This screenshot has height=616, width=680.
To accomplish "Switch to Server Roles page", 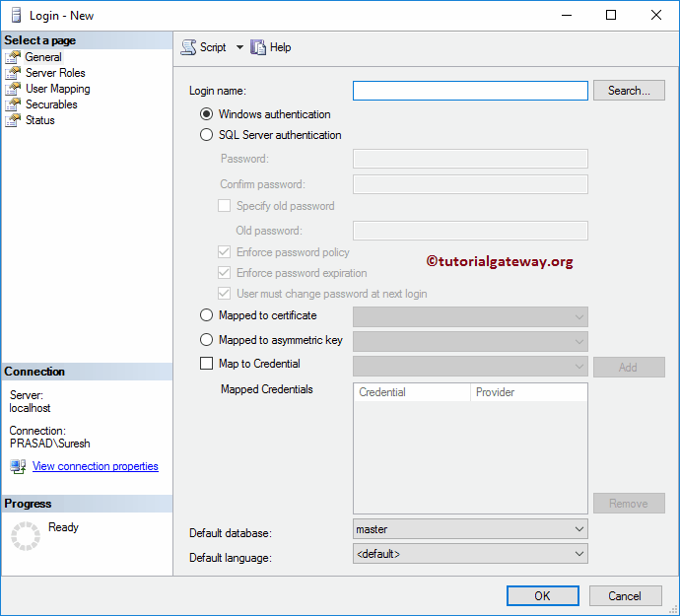I will click(x=55, y=73).
